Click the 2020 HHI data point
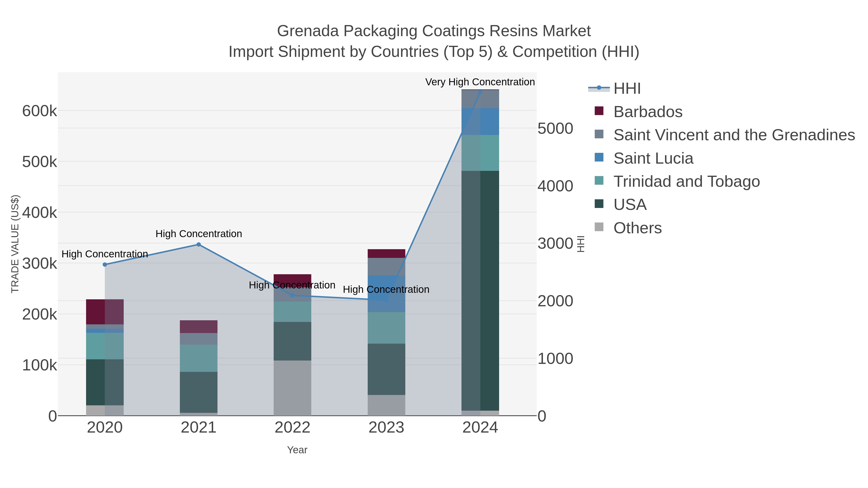The image size is (868, 488). tap(105, 265)
